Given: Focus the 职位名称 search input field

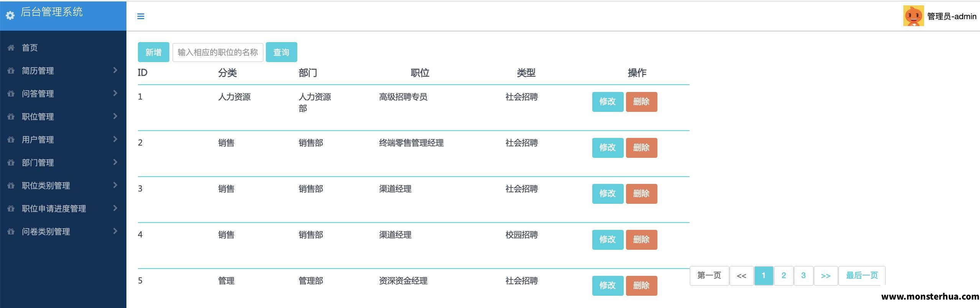Looking at the screenshot, I should tap(218, 52).
